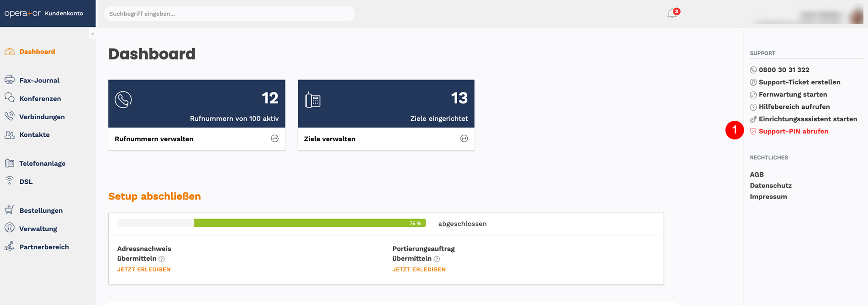
Task: Click the desk phone icon on Ziele card
Action: [312, 100]
